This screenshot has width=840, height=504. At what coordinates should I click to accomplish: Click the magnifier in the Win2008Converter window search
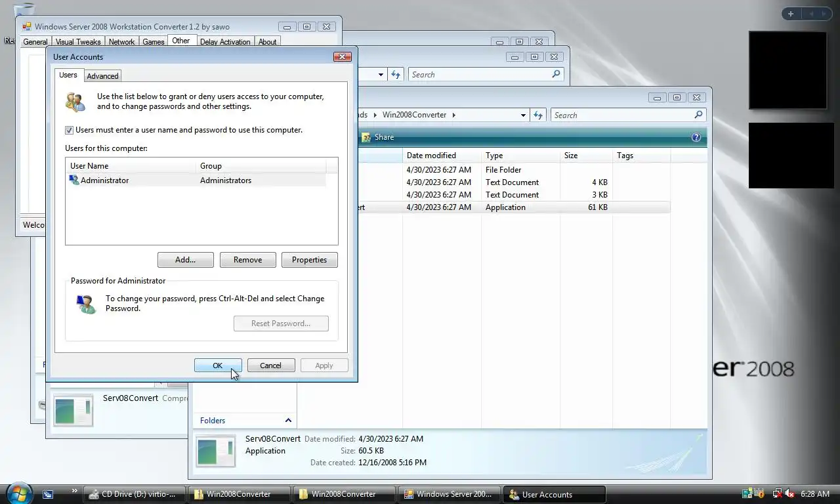point(698,115)
